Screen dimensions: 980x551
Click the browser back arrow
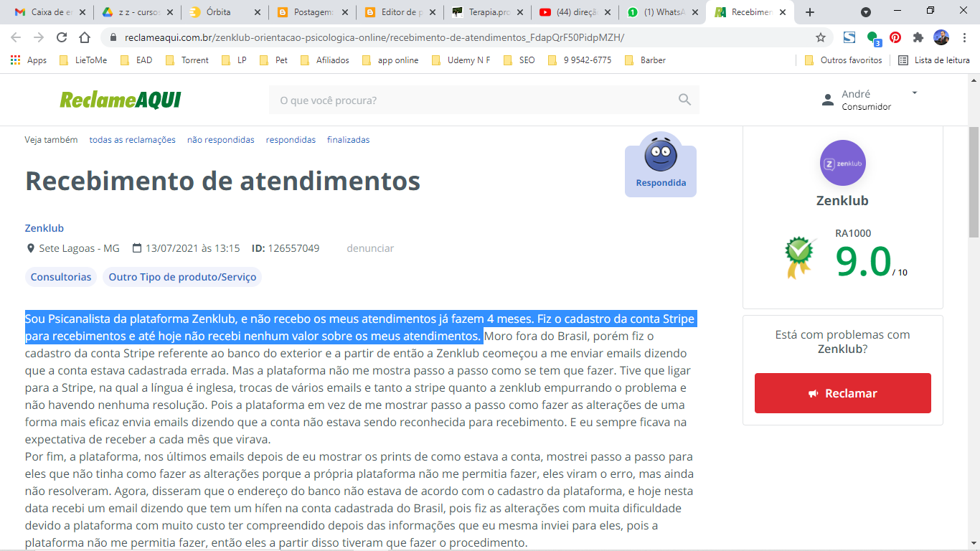[x=16, y=37]
